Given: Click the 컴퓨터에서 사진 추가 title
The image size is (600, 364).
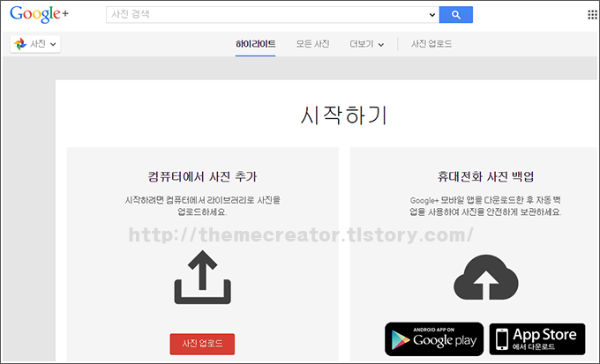Looking at the screenshot, I should click(202, 176).
